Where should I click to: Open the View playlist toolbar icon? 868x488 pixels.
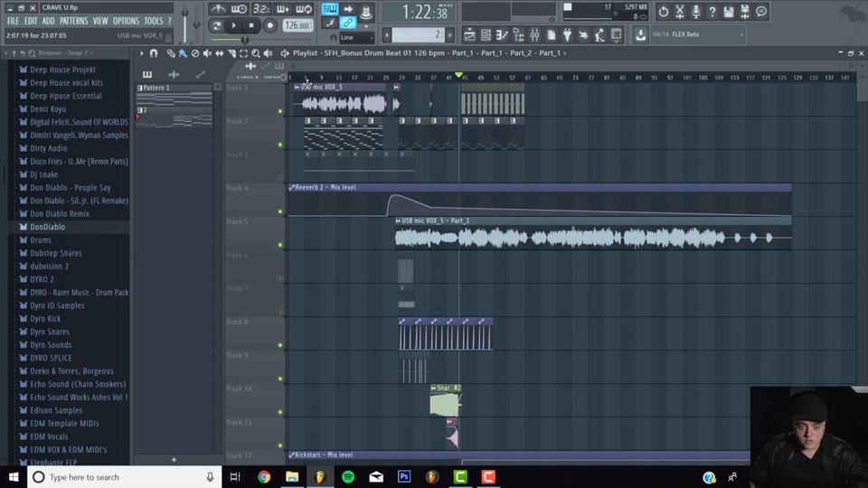point(469,35)
